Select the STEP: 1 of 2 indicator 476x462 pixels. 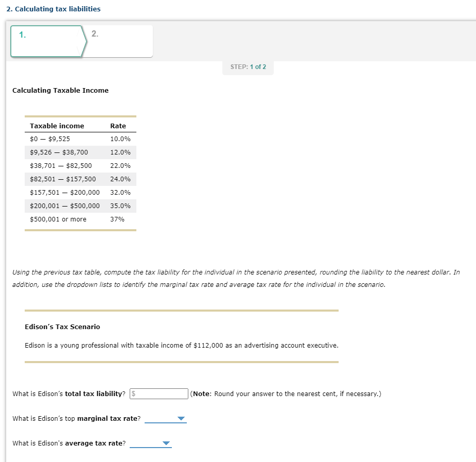click(248, 66)
